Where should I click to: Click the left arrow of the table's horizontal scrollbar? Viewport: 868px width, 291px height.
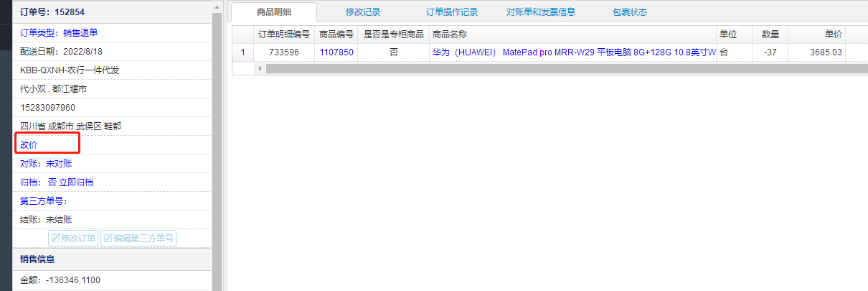pos(260,68)
